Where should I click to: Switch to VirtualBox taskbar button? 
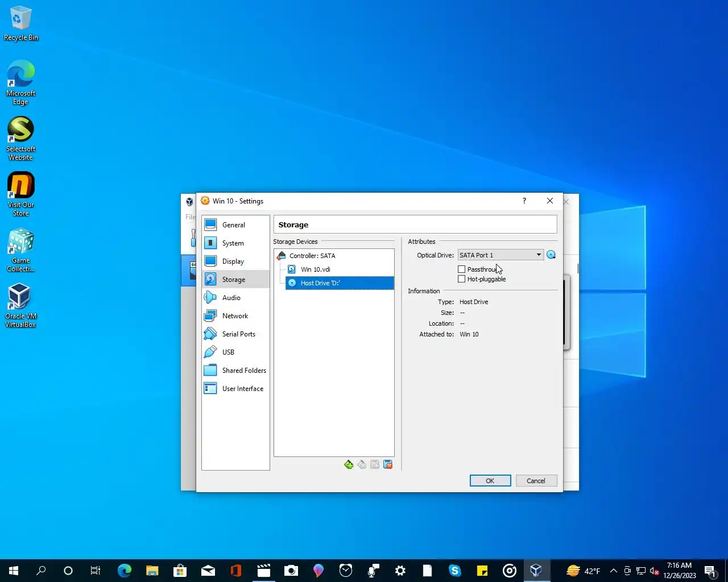pos(536,571)
